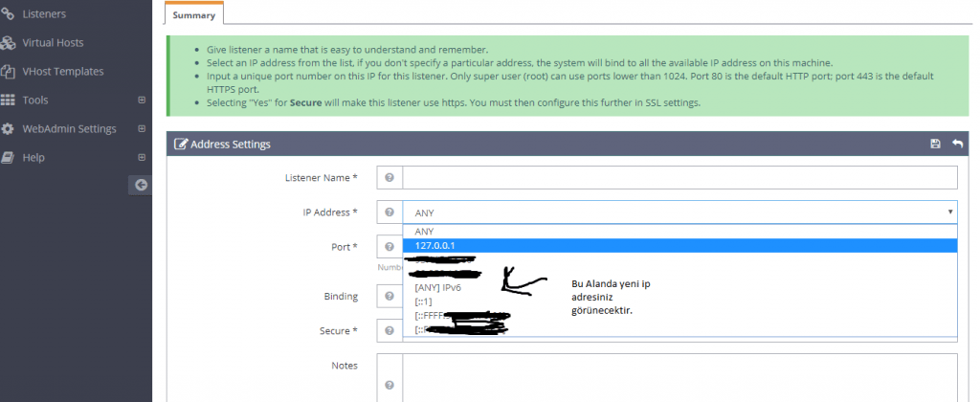The height and width of the screenshot is (402, 980).
Task: Click the help icon beside Secure
Action: [x=390, y=331]
